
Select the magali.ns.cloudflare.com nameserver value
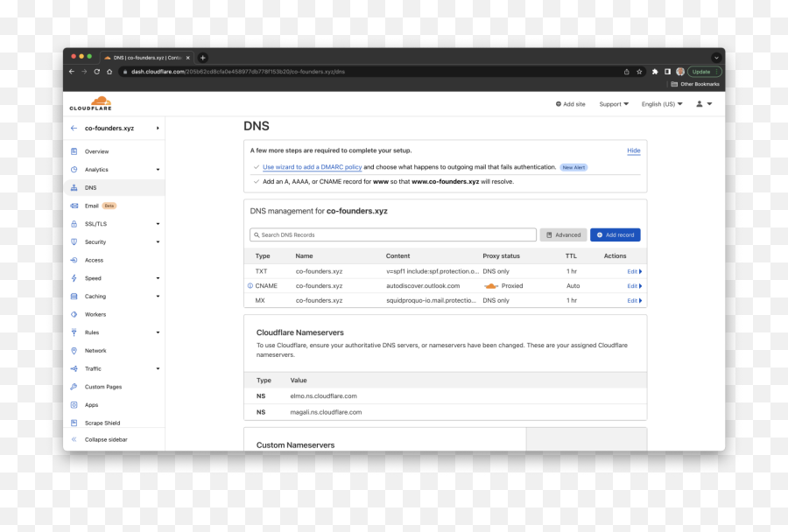tap(326, 412)
